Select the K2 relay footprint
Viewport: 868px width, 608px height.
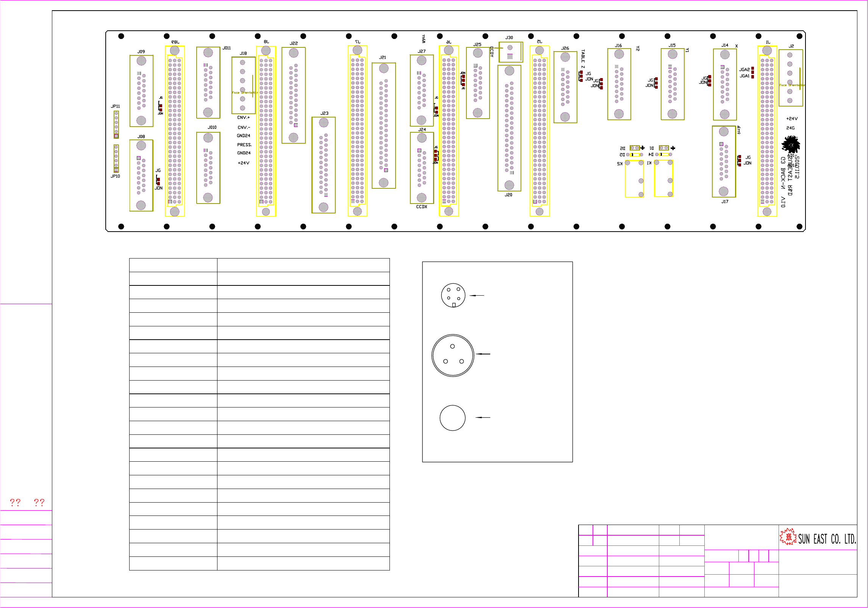[x=634, y=179]
